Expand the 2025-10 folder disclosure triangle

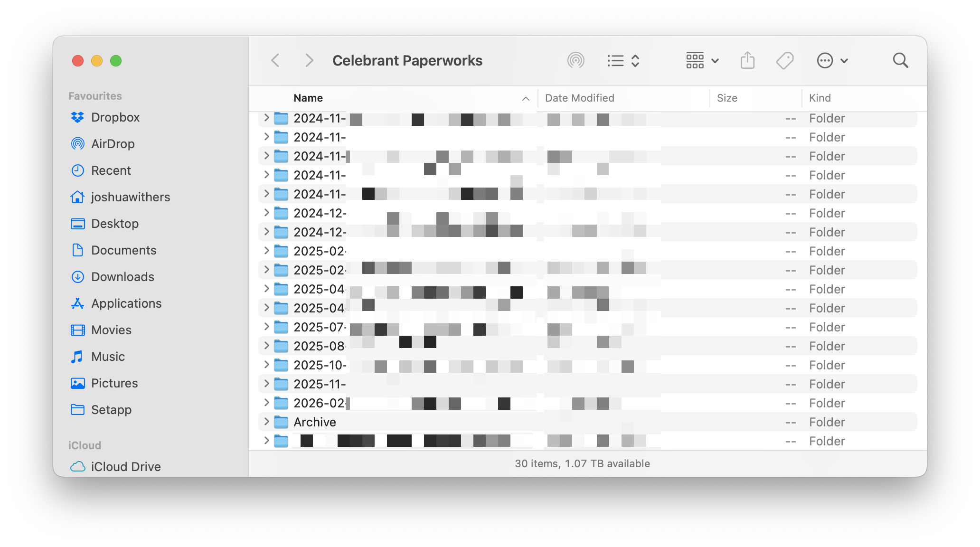coord(266,365)
